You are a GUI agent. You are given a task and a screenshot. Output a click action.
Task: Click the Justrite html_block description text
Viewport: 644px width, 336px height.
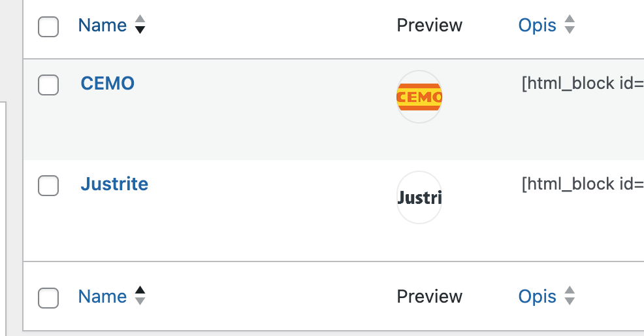pyautogui.click(x=582, y=184)
